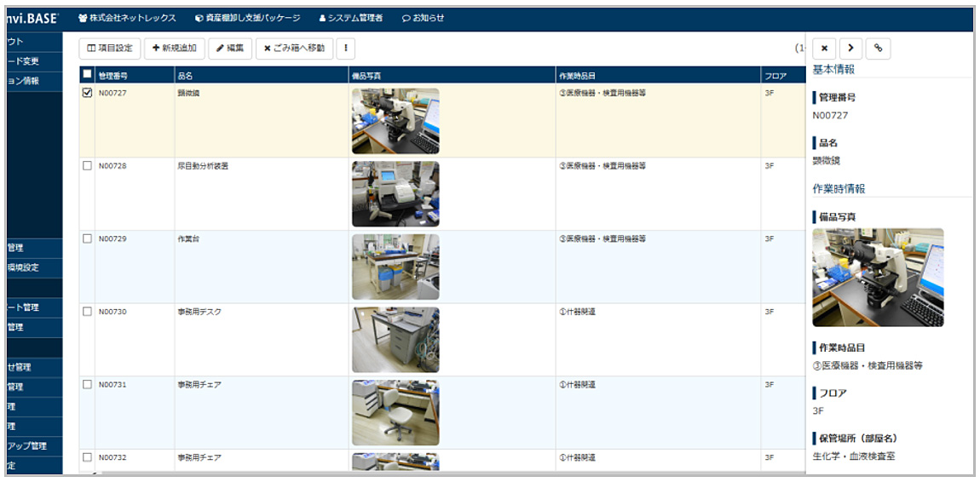This screenshot has height=482, width=980.
Task: Check the checkbox for row N00731
Action: [88, 385]
